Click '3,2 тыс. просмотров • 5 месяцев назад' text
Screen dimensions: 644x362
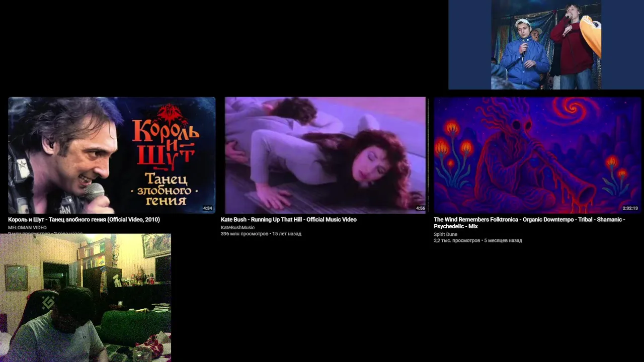pos(478,241)
